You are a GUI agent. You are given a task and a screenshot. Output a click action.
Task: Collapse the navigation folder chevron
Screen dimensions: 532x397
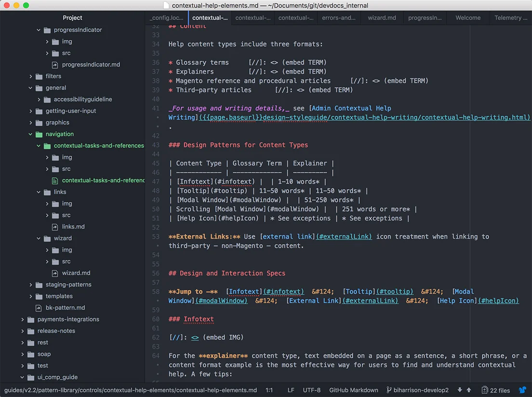30,134
